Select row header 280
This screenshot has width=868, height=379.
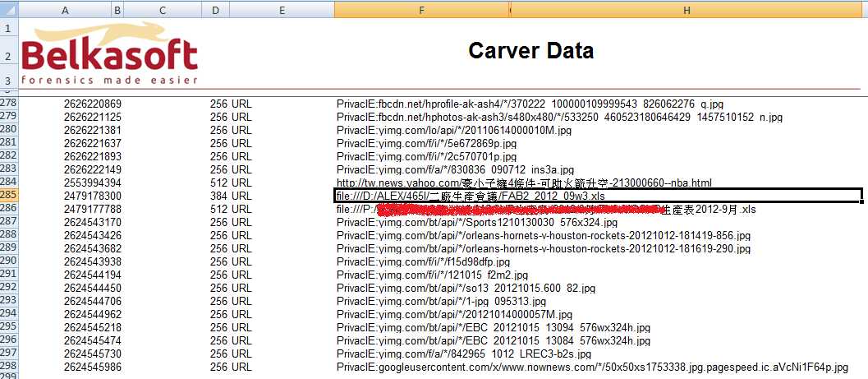[9, 130]
